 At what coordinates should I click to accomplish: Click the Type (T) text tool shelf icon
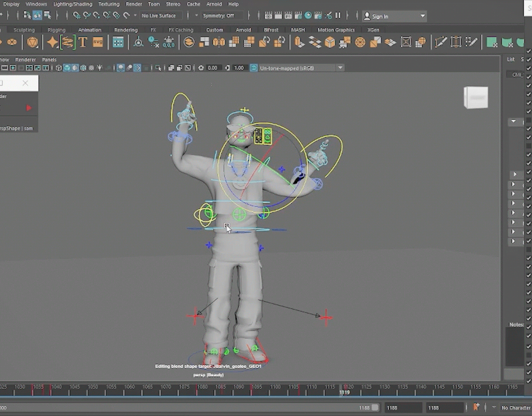[83, 42]
